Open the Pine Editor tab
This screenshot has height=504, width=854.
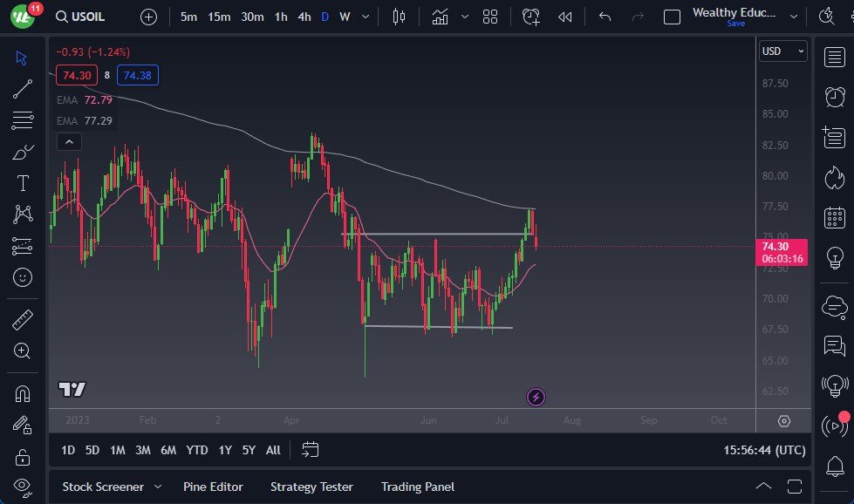(x=213, y=487)
